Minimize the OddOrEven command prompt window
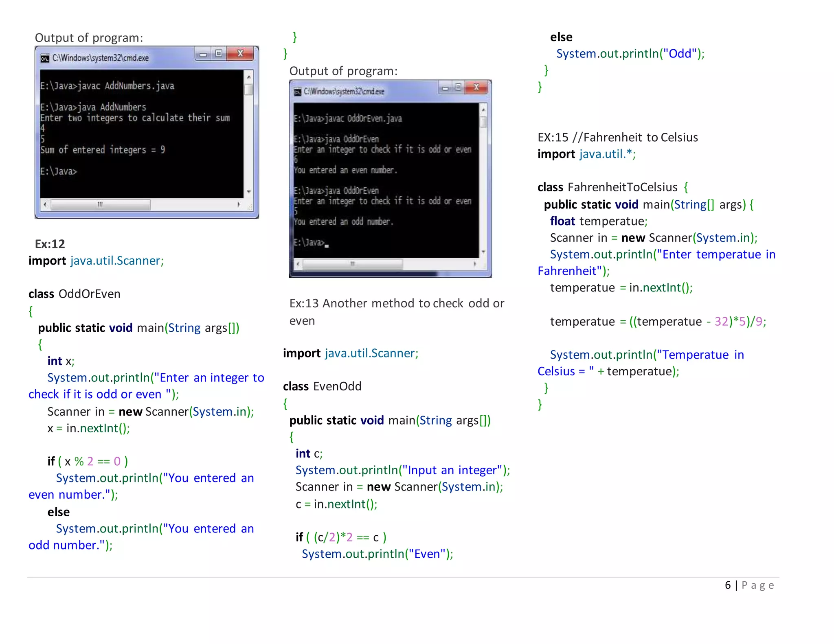The image size is (834, 644). (445, 88)
